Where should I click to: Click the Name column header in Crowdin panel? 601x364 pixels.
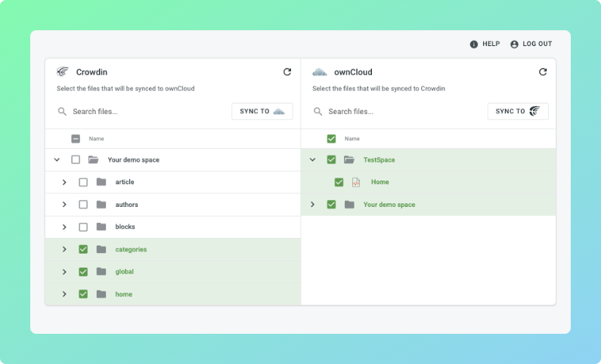click(x=96, y=138)
